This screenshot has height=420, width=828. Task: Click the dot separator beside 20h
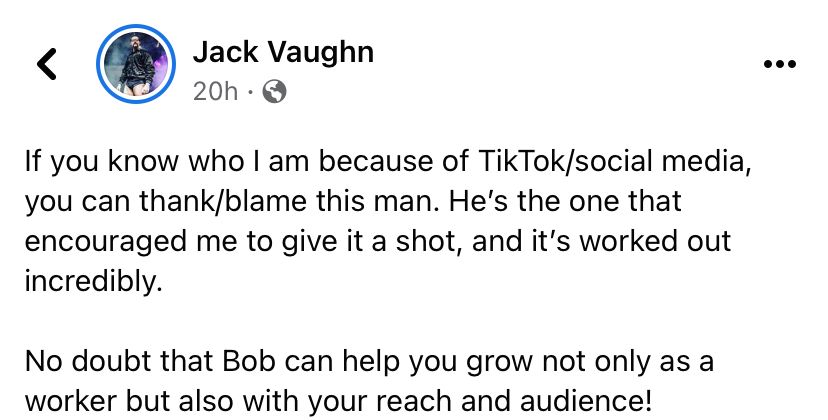point(250,92)
